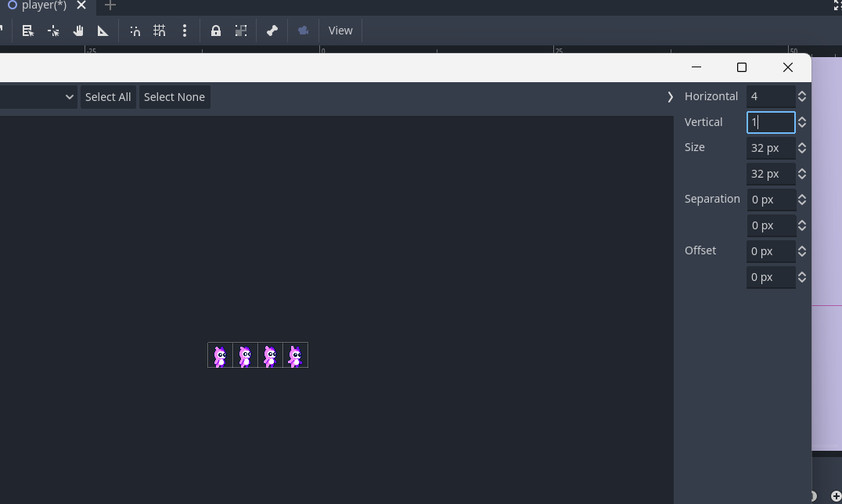Collapse the side options panel chevron
Viewport: 842px width, 504px height.
[x=670, y=97]
